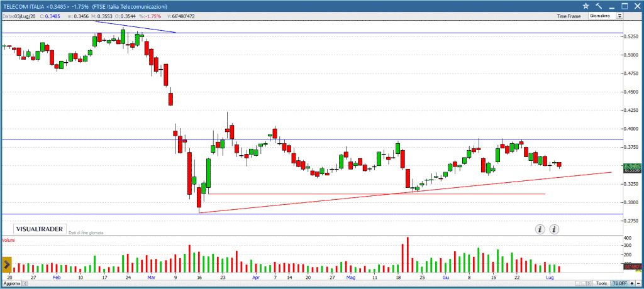Click the volume V:66'480'472 value
This screenshot has height=289, width=644.
(x=180, y=16)
